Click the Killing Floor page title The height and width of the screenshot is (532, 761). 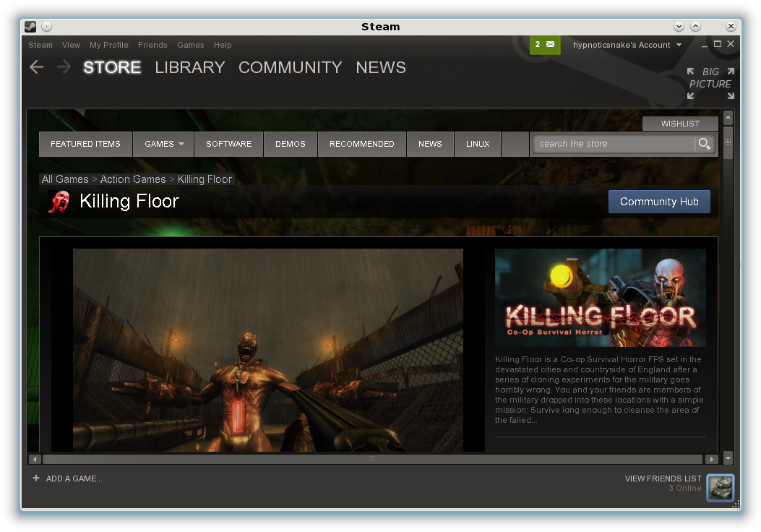pyautogui.click(x=129, y=201)
